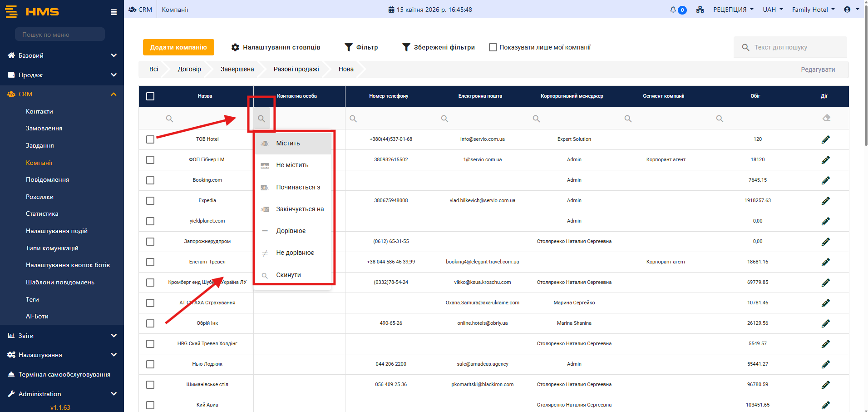Click the page vertical scrollbar
This screenshot has width=868, height=412.
865,91
